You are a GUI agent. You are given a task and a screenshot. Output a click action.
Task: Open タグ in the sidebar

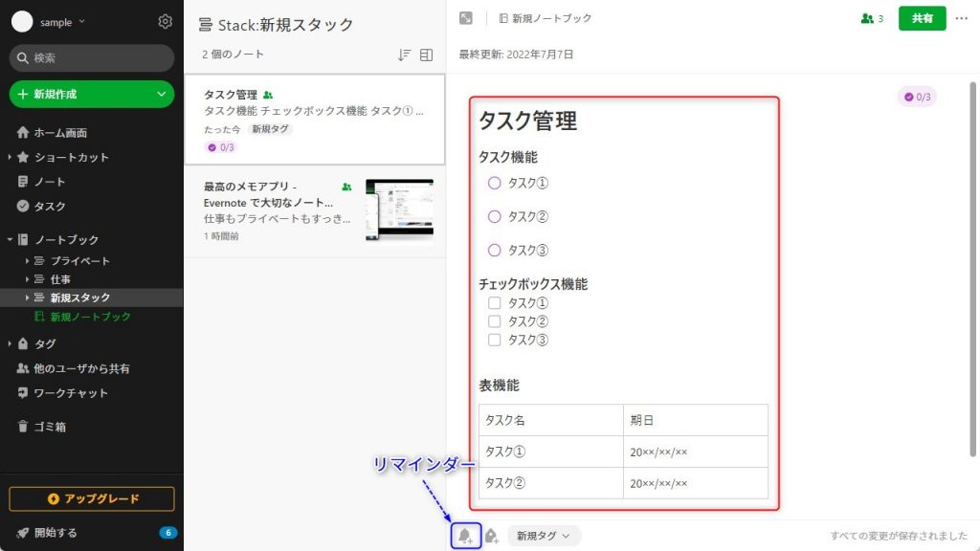(44, 343)
